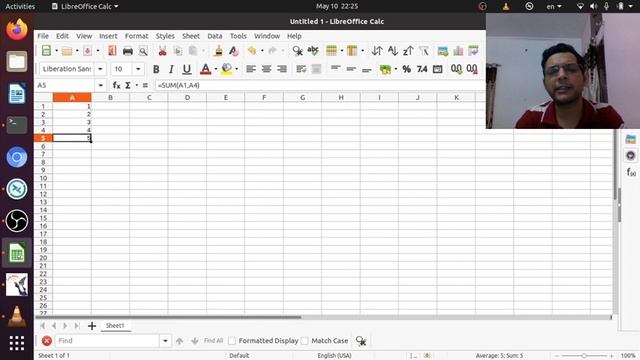Enable the Formatted Display checkbox
Screen dimensions: 640x360
[x=232, y=340]
